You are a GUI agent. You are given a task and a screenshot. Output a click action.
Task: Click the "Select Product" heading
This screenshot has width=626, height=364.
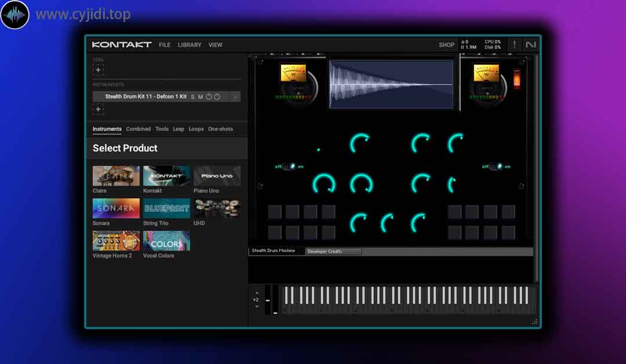[125, 148]
